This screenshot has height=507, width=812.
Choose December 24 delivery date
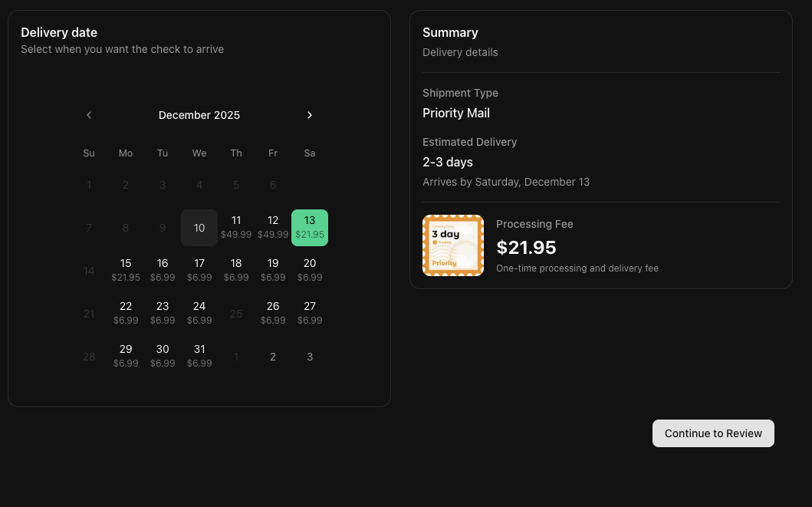click(x=199, y=313)
